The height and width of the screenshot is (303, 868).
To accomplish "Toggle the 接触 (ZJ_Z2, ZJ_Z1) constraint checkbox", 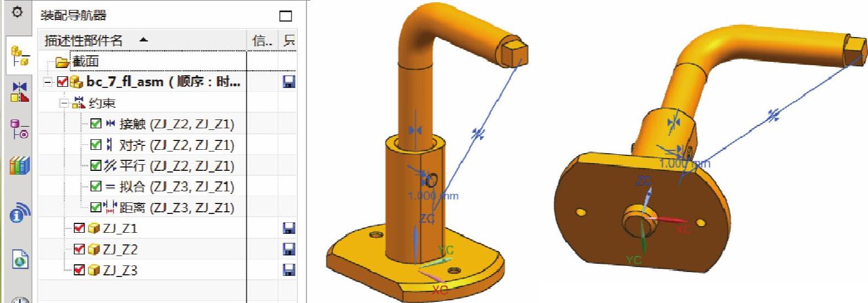I will point(96,124).
